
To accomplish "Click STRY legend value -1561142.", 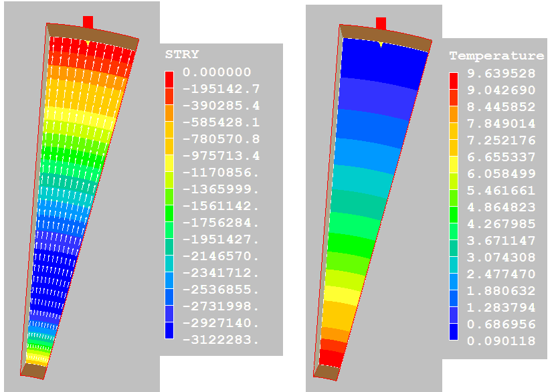I will coord(221,206).
